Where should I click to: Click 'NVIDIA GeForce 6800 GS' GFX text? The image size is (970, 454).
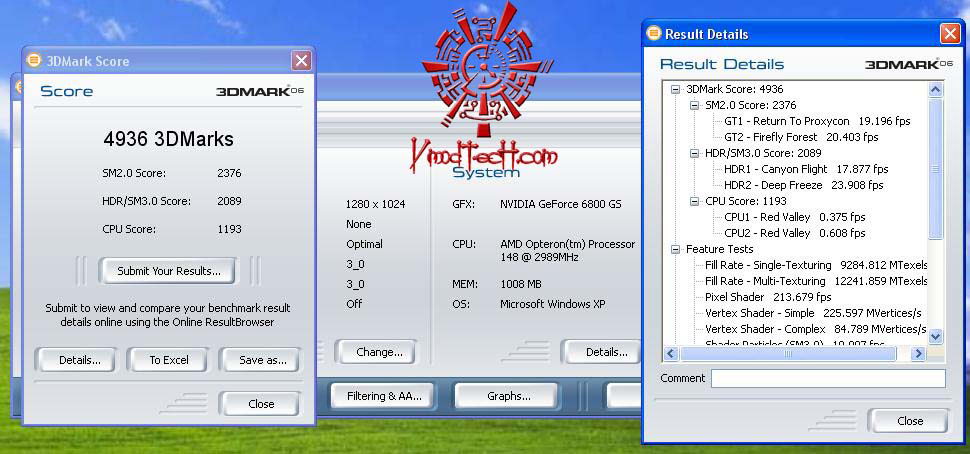point(560,204)
